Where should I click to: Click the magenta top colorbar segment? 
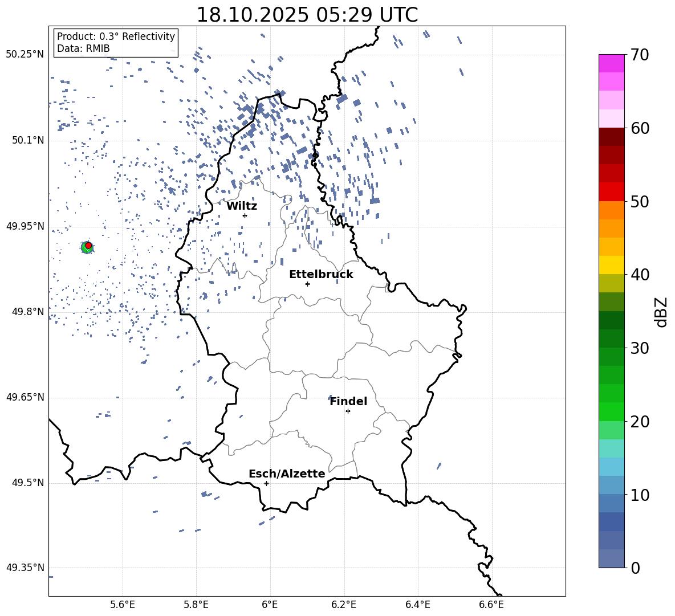(612, 63)
